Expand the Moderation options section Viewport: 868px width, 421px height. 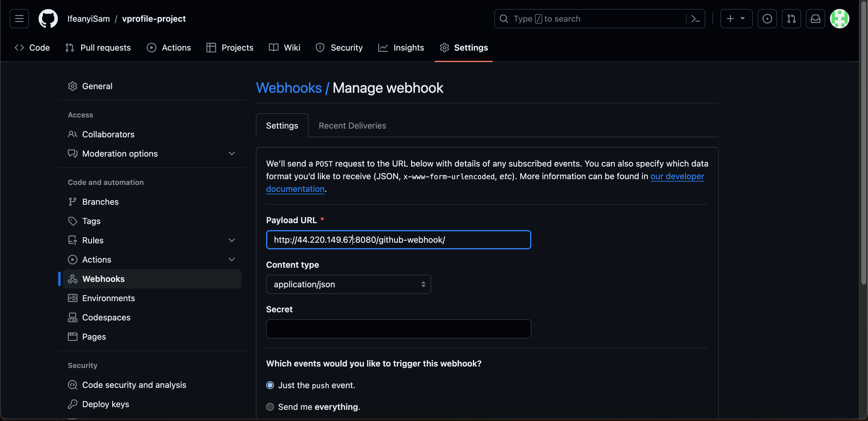tap(231, 154)
